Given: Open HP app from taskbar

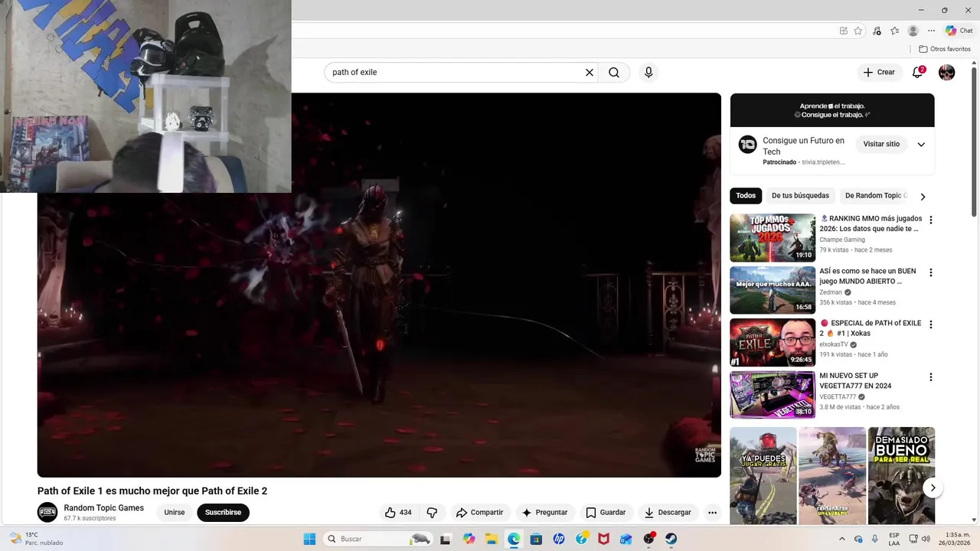Looking at the screenshot, I should click(x=558, y=539).
